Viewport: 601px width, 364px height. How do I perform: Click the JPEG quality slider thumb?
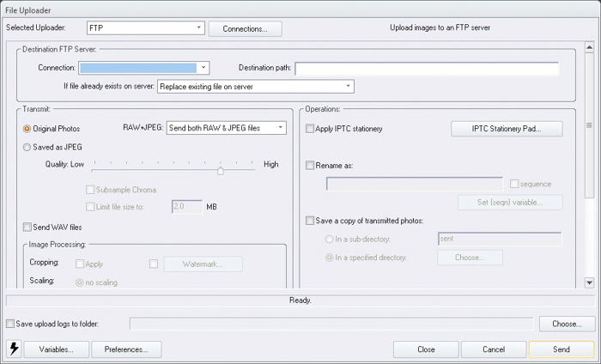tap(221, 171)
